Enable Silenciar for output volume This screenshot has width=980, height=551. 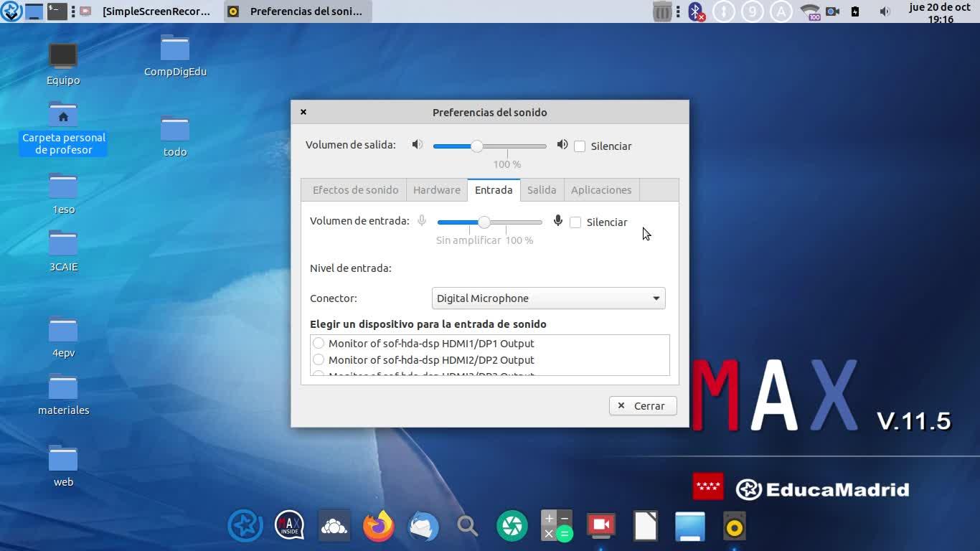pyautogui.click(x=580, y=146)
